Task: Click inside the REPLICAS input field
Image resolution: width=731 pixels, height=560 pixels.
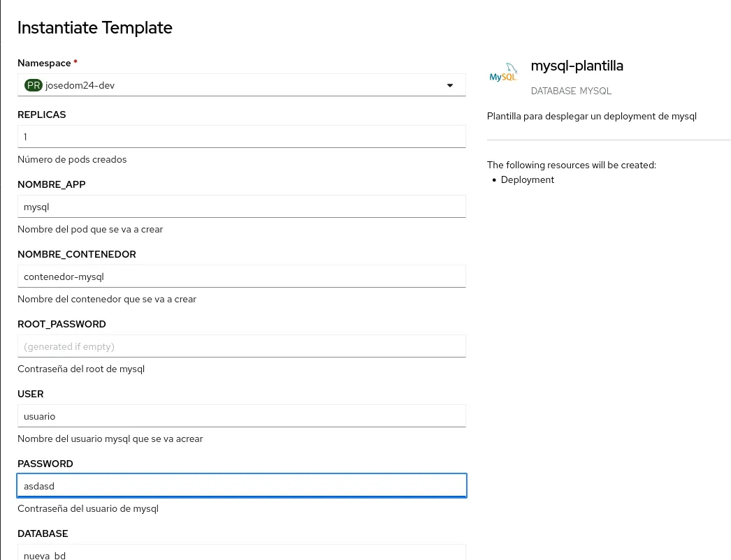Action: 241,136
